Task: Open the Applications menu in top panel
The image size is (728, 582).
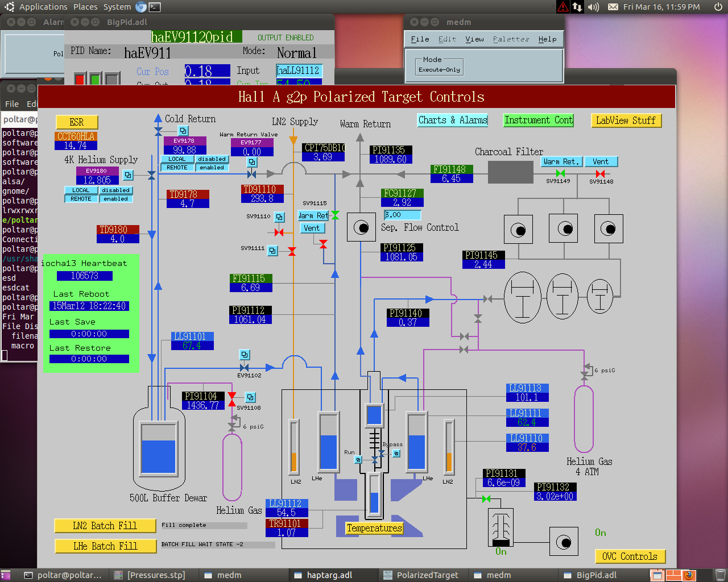Action: (43, 7)
